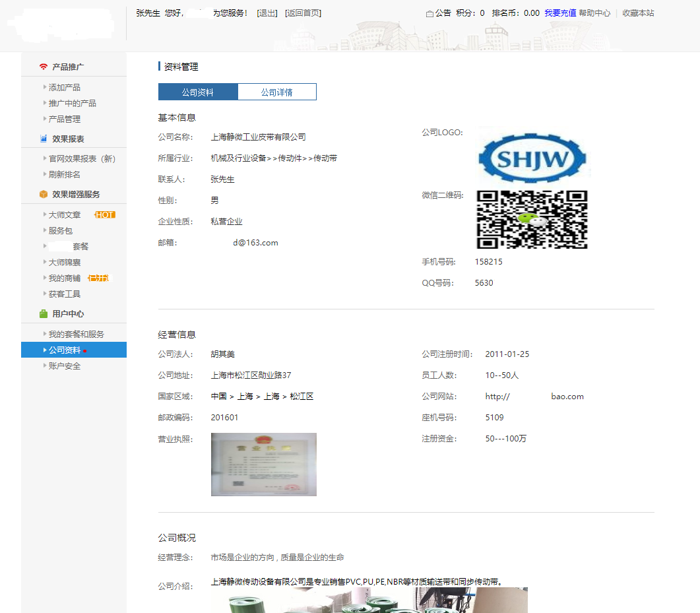
Task: Click the 返回首页 link
Action: (x=303, y=13)
